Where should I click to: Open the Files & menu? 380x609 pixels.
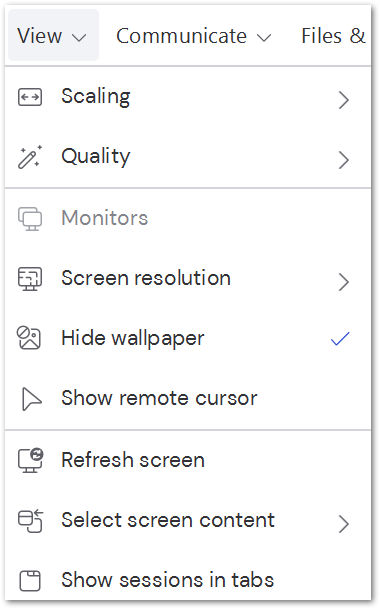tap(333, 36)
